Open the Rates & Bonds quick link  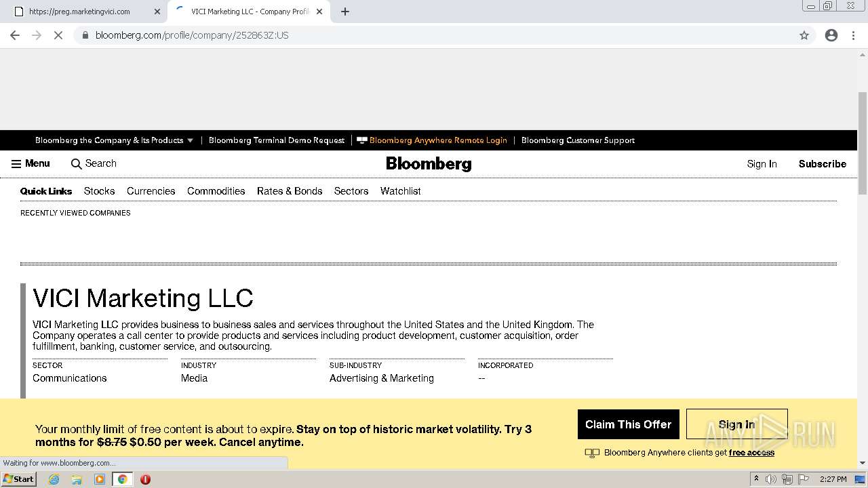coord(290,191)
